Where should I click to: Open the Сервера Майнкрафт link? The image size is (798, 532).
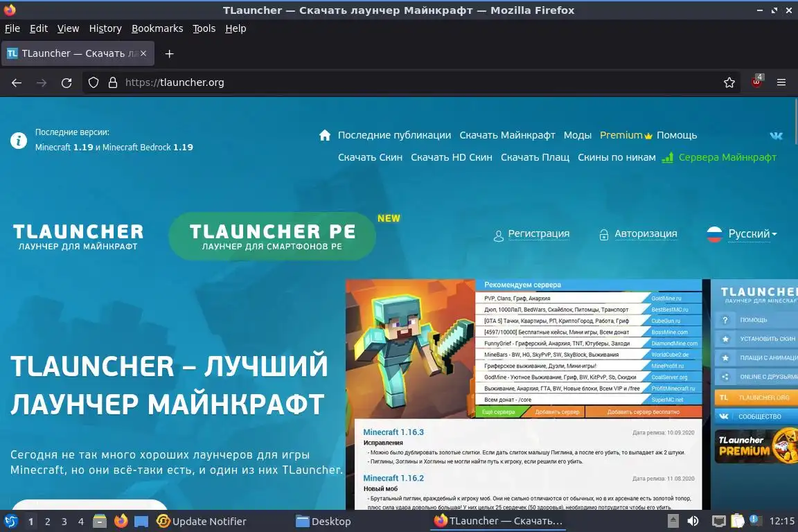[x=727, y=157]
